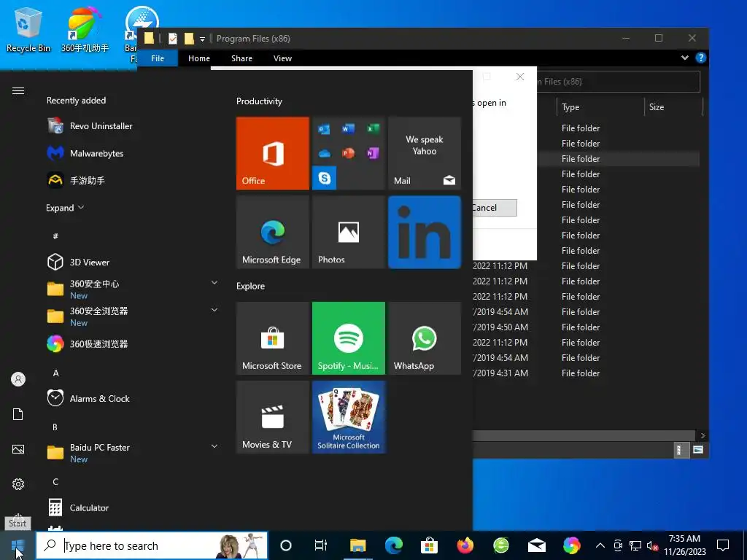The image size is (747, 560).
Task: Open the Mail tile
Action: pyautogui.click(x=425, y=153)
